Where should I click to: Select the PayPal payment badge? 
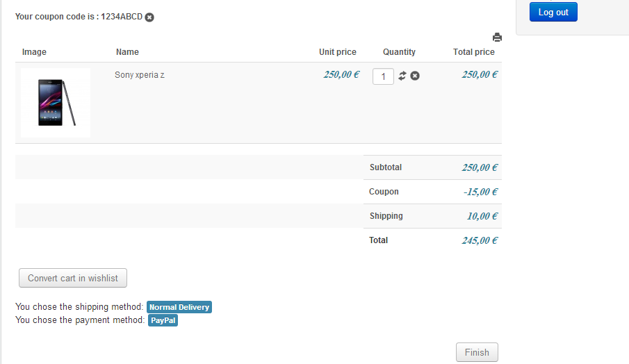click(x=163, y=320)
